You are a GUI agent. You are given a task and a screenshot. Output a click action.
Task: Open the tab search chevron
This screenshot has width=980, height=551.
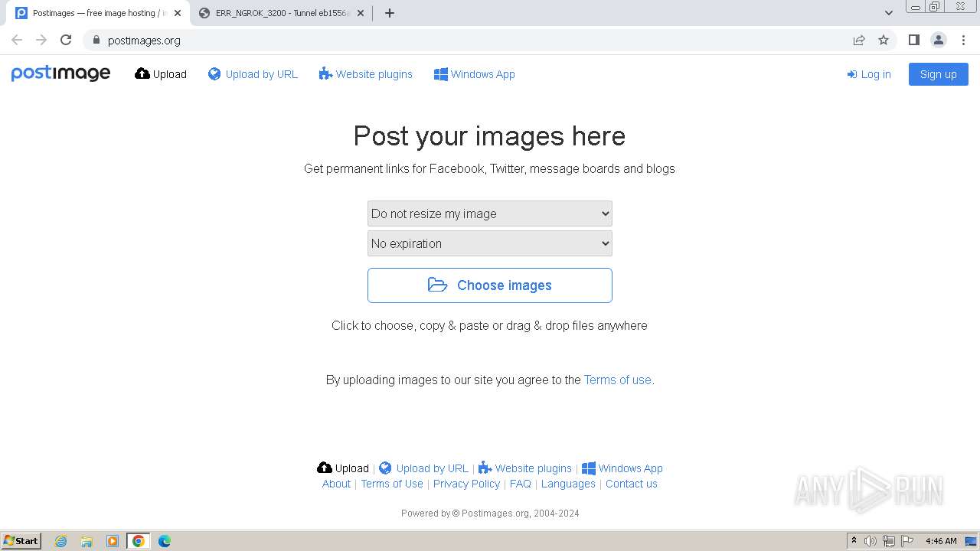[x=889, y=13]
